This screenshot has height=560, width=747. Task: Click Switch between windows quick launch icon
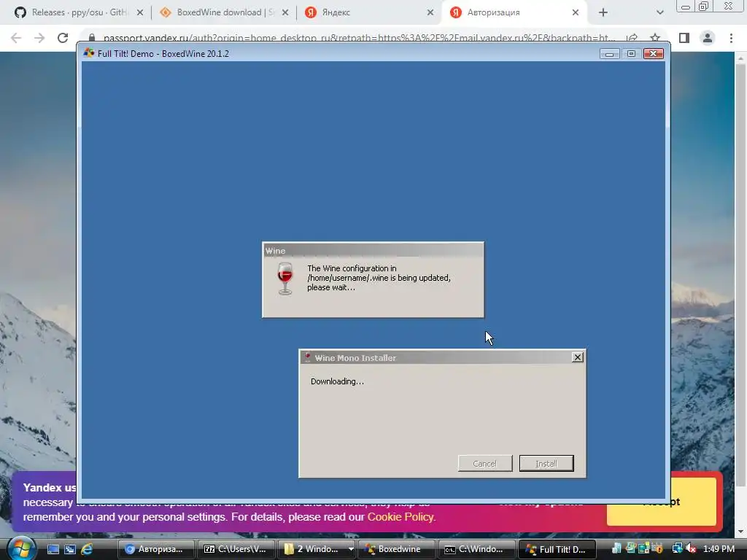click(x=70, y=549)
